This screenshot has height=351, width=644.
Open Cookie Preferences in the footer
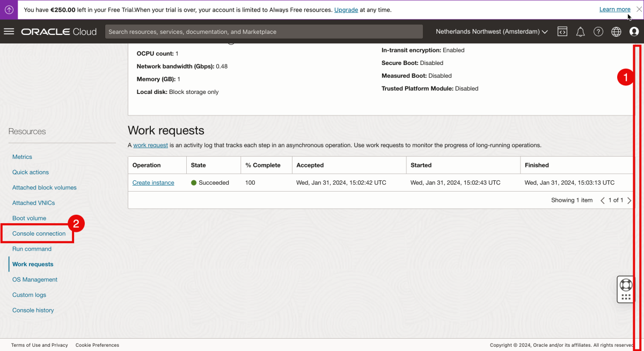point(97,345)
